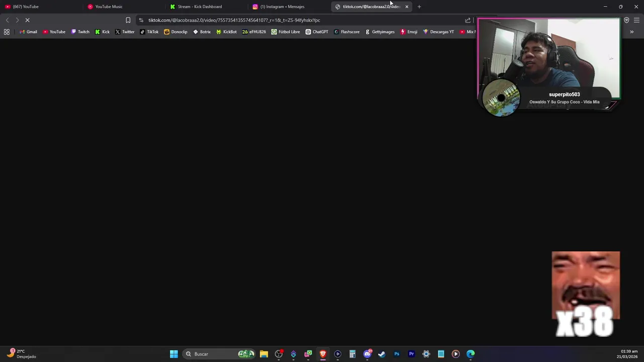Close the TikTok browser tab
644x362 pixels.
tap(407, 7)
